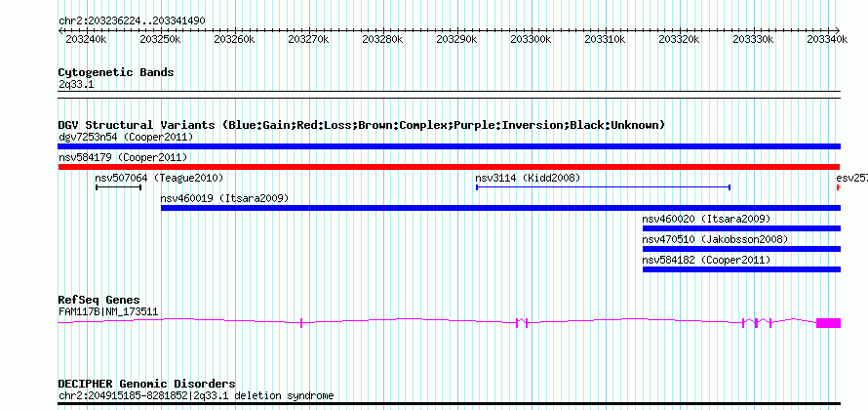Click the 2q33.1 band label

pos(74,84)
